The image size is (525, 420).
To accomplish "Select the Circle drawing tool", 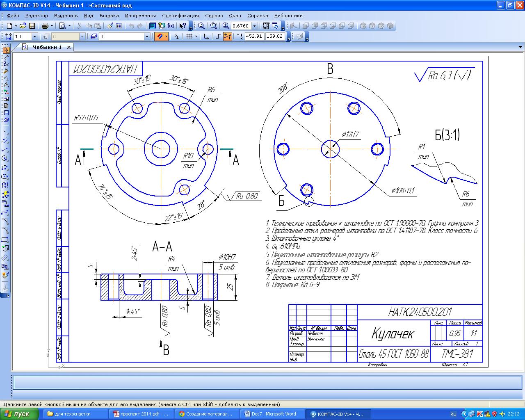I will (5, 158).
